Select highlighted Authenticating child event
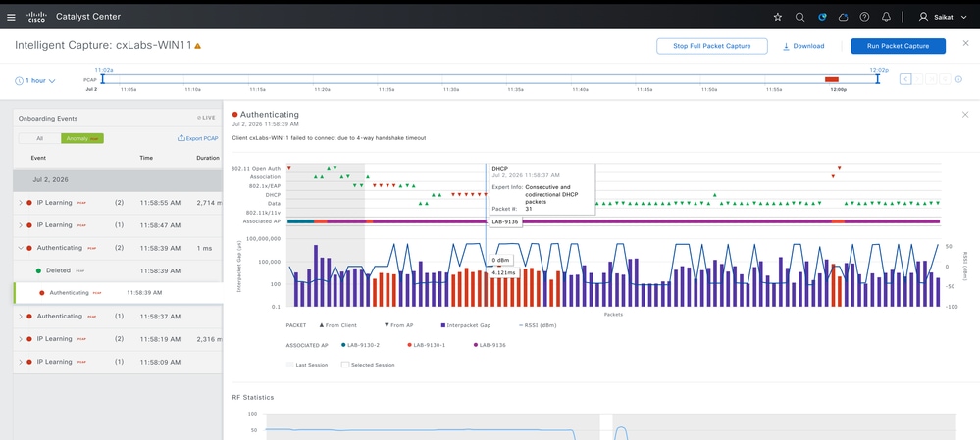This screenshot has width=980, height=440. click(118, 293)
